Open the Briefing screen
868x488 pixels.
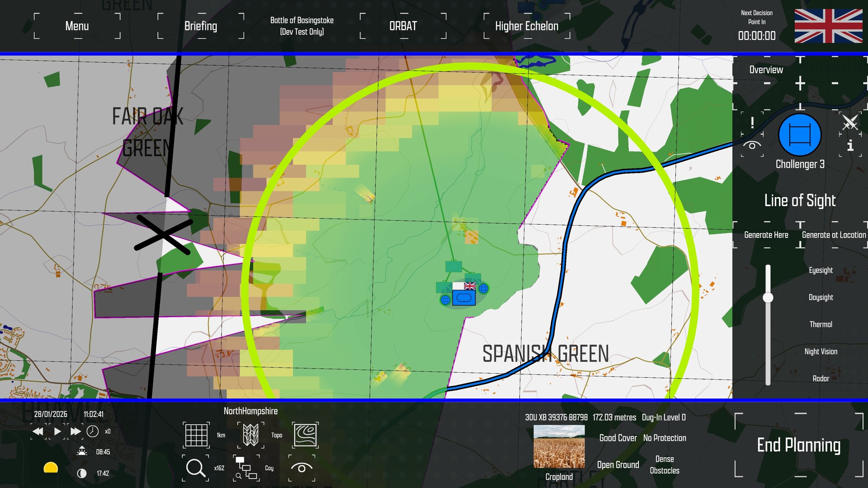pyautogui.click(x=201, y=26)
